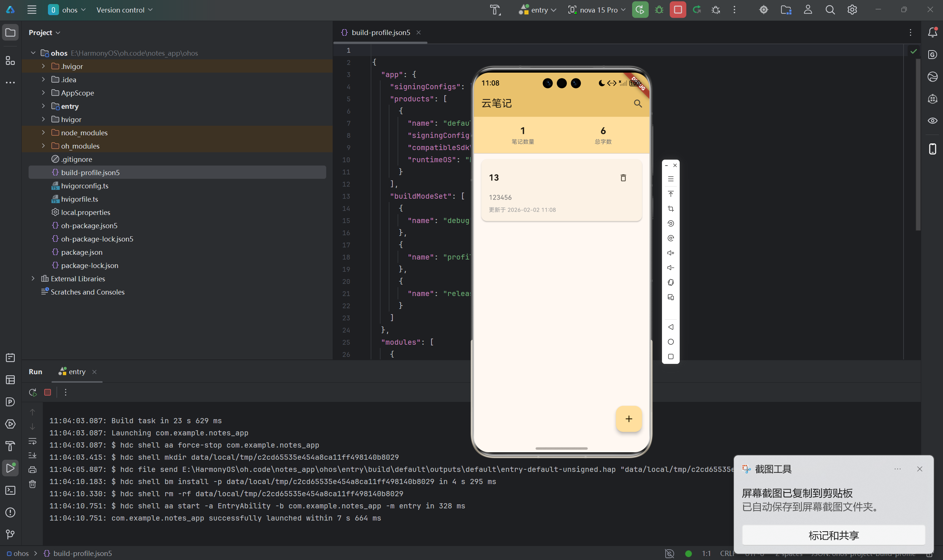Open the Version control dropdown
Screen dimensions: 943x560
click(x=124, y=10)
